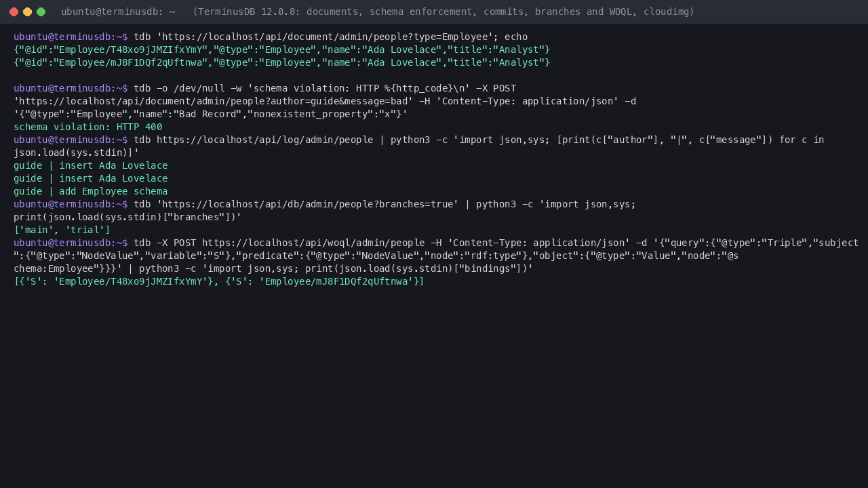Click the "Bad Record" JSON payload line
The image size is (868, 488).
(211, 114)
